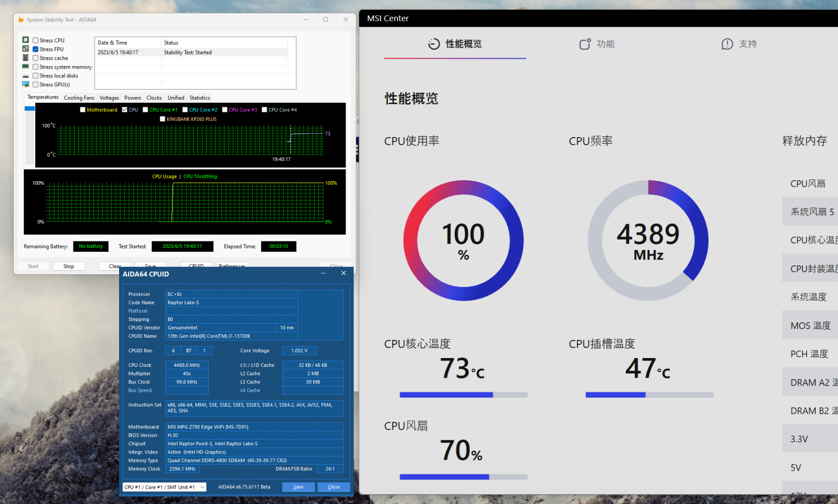Image resolution: width=838 pixels, height=504 pixels.
Task: Minimize the AIDA64 CPUID window
Action: (x=323, y=273)
